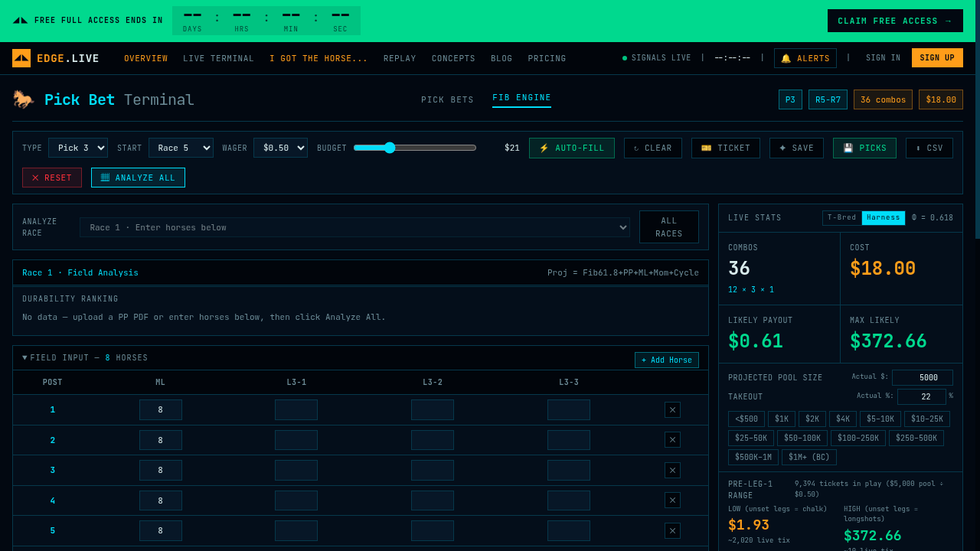Select the $25-50K pool size chip
Screen dimensions: 980x551
[751, 439]
